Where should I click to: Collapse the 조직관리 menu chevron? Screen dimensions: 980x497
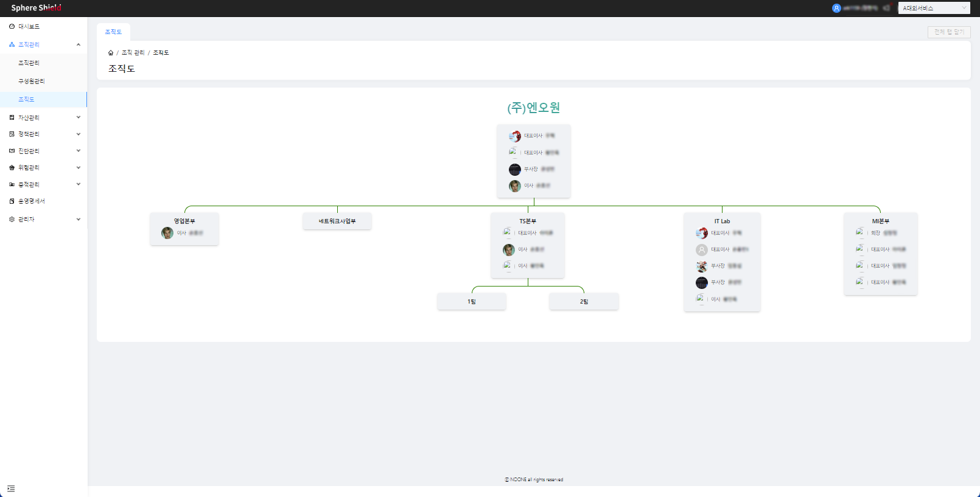click(x=79, y=45)
